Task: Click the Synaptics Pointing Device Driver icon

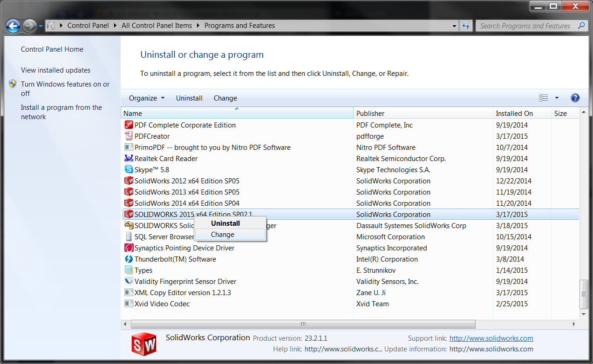Action: (x=129, y=248)
